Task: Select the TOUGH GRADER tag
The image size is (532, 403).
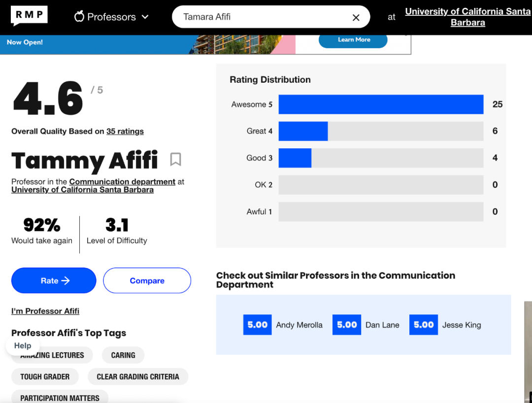Action: pos(45,376)
